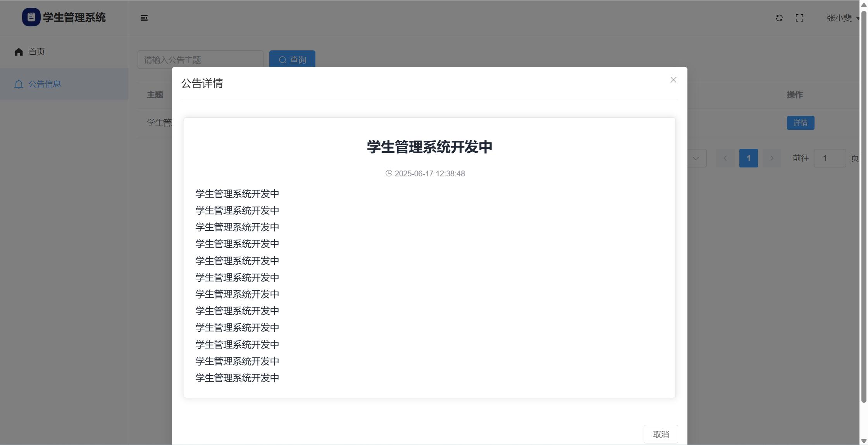Open 首页 from sidebar menu

click(x=36, y=52)
